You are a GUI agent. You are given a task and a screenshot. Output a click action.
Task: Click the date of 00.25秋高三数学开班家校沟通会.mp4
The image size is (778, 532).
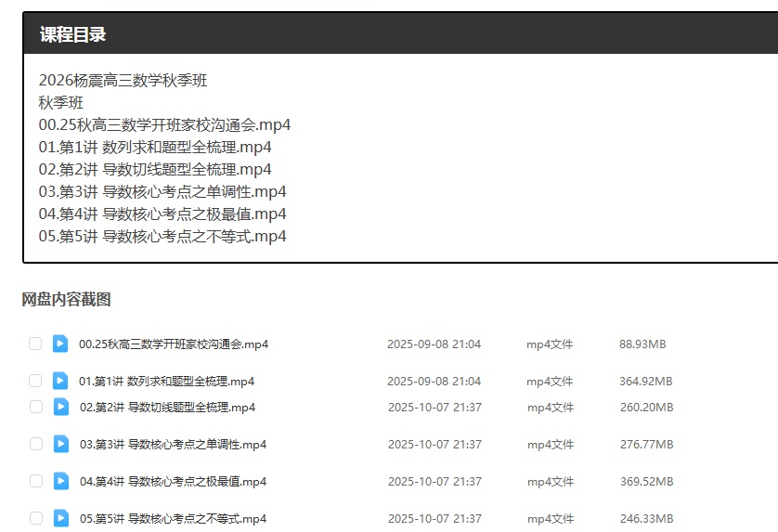[434, 344]
